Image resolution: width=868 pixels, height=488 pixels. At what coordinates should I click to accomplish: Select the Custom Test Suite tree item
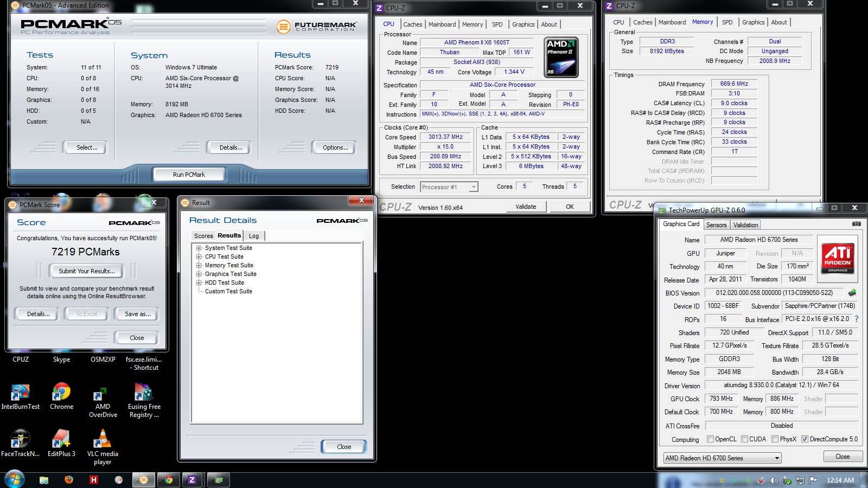228,292
